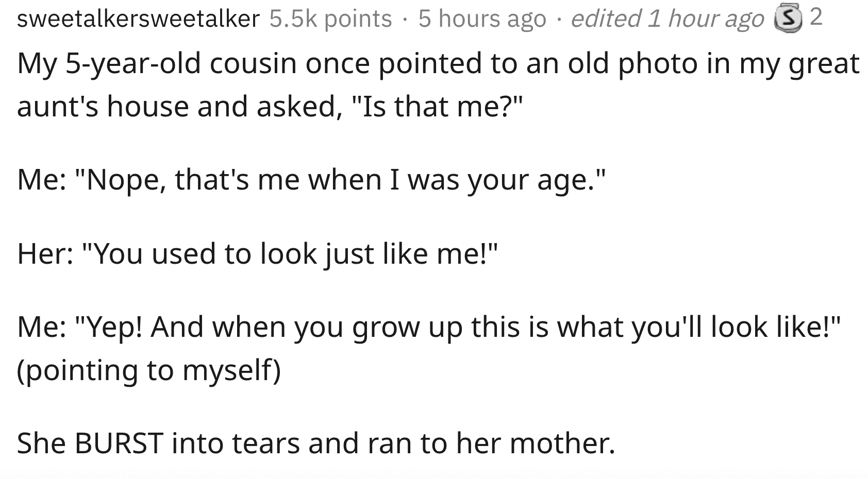Click the 'edited 1 hour ago' label

[x=667, y=19]
